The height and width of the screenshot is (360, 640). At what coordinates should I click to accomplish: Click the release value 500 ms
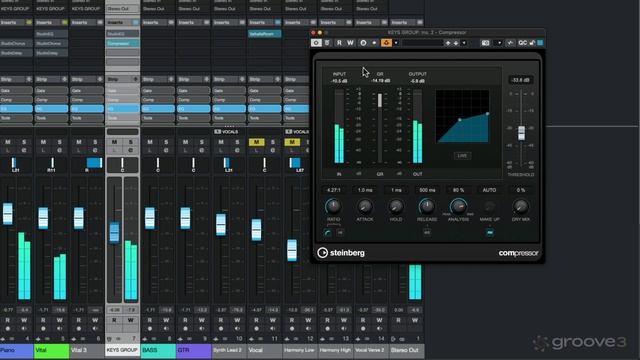pos(427,190)
